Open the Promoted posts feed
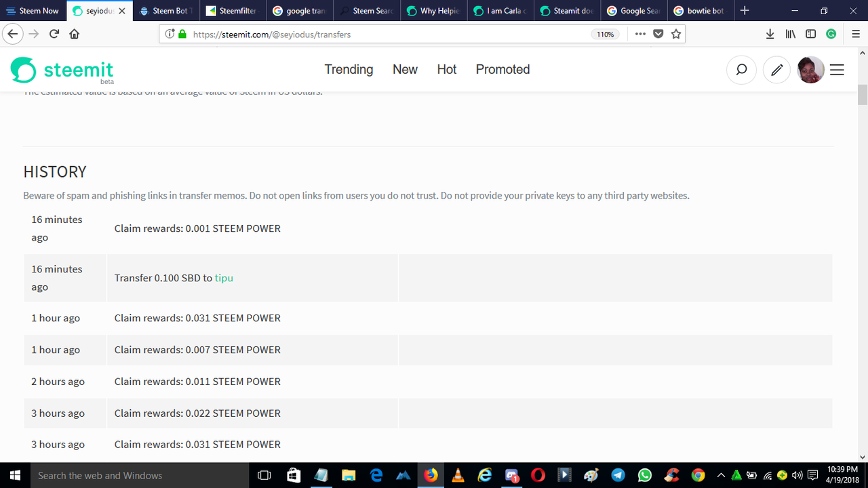Screen dimensions: 868x488 pos(502,69)
